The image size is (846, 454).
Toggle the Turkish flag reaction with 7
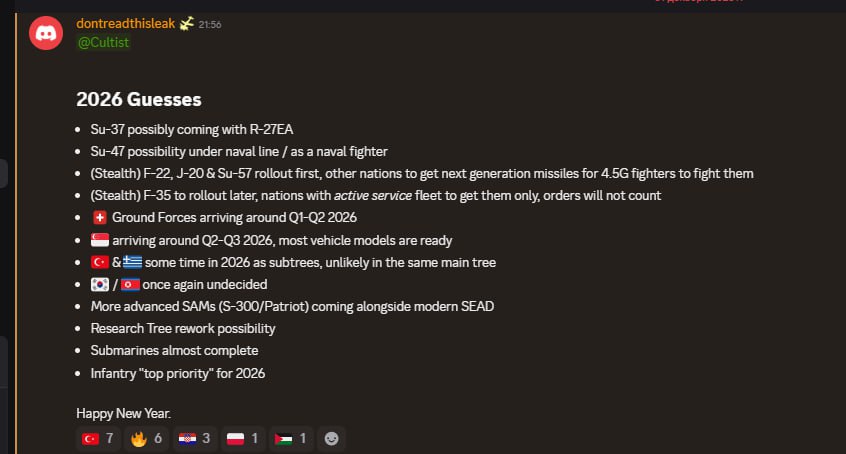(x=96, y=438)
